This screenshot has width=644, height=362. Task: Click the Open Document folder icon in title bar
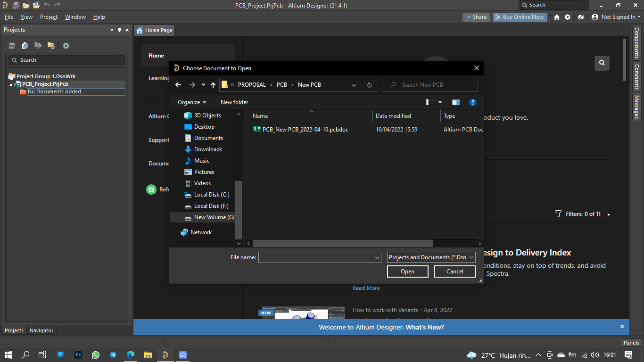point(26,5)
